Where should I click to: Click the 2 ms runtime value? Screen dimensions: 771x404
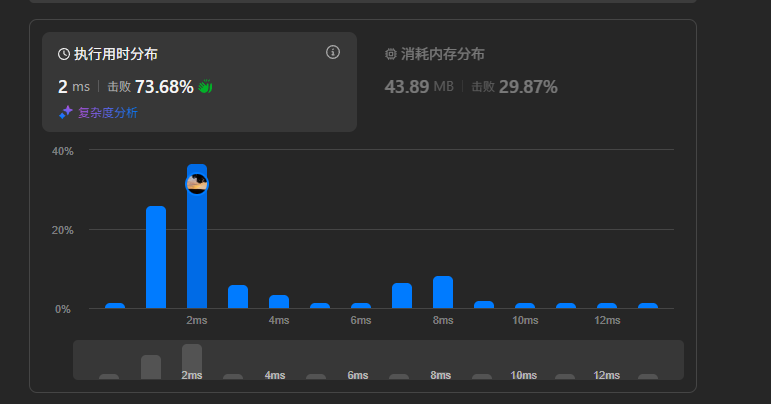point(74,87)
